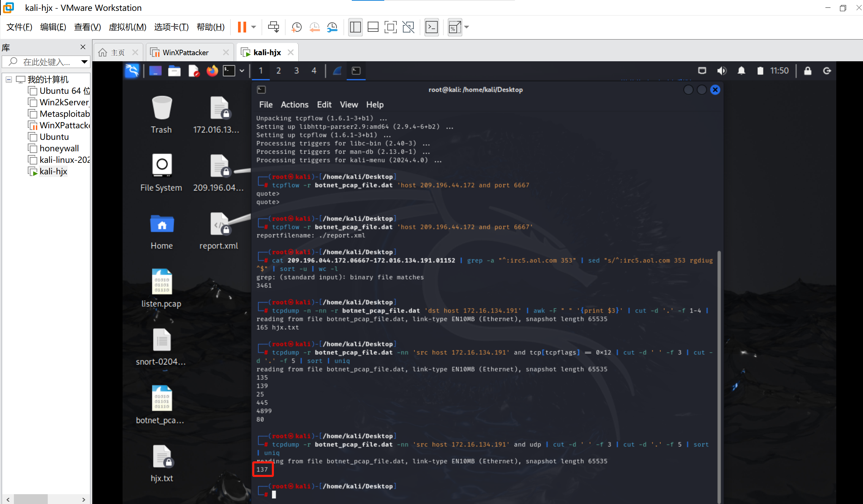
Task: Click the take snapshot clock icon
Action: click(x=296, y=27)
